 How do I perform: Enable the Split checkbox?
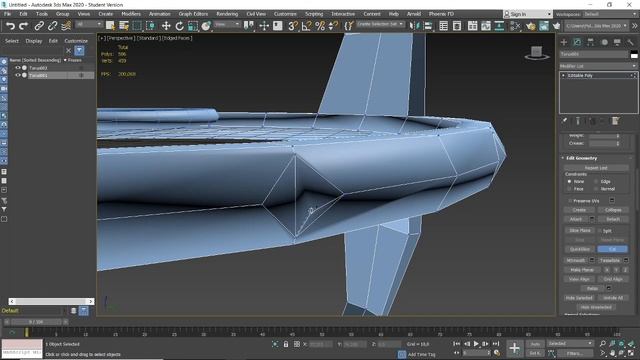tap(599, 231)
